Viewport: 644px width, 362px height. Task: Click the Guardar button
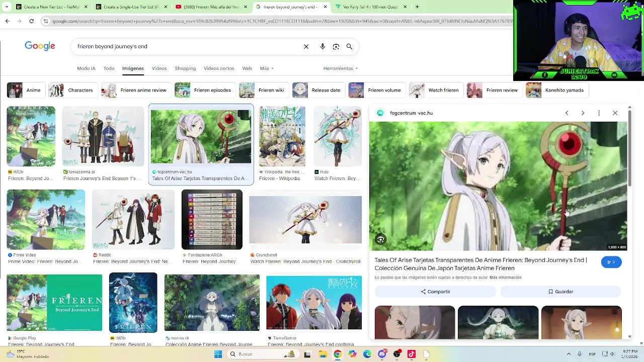click(560, 292)
